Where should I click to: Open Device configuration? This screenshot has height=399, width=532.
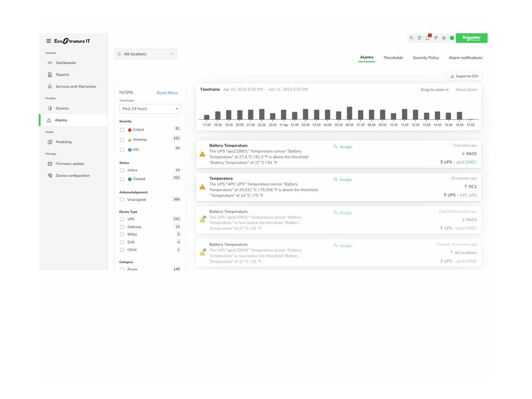72,175
